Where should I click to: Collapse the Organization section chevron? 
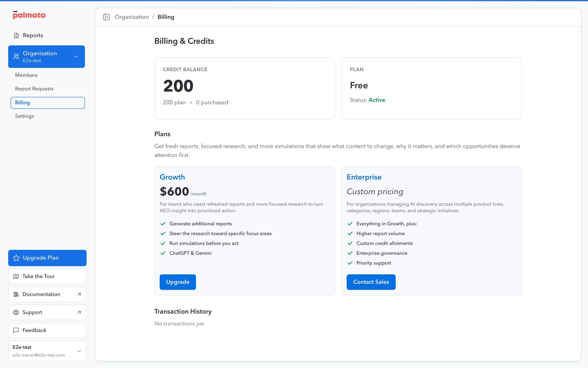[x=76, y=56]
